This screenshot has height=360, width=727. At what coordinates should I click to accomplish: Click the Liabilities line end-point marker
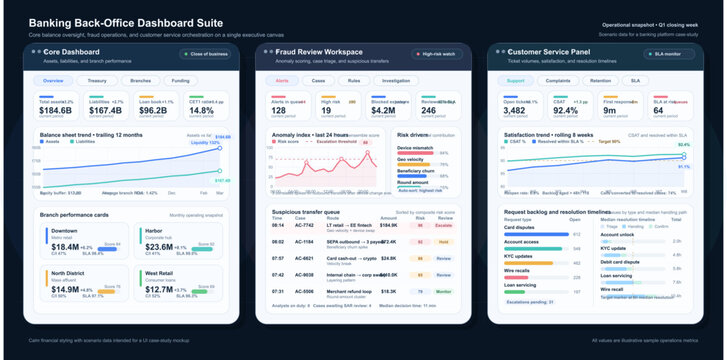click(220, 171)
